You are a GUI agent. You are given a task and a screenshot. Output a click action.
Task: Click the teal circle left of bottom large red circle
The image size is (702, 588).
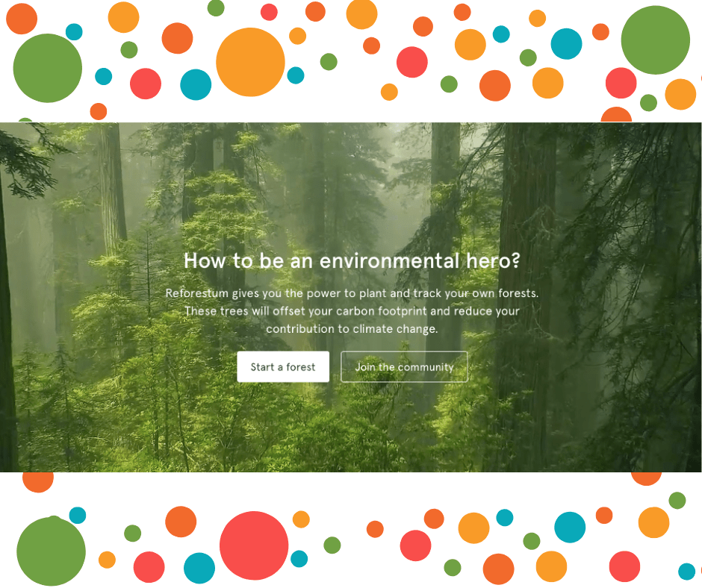click(199, 568)
